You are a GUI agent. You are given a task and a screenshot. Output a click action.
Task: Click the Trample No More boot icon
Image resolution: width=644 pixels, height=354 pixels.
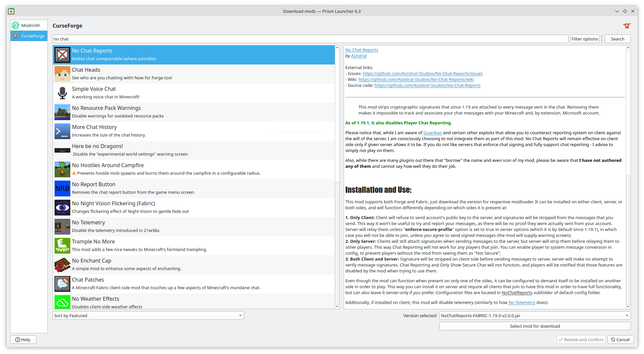[62, 245]
